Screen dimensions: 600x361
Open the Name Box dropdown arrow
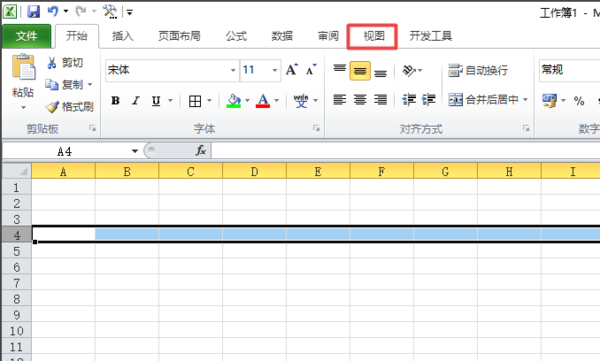pyautogui.click(x=134, y=151)
